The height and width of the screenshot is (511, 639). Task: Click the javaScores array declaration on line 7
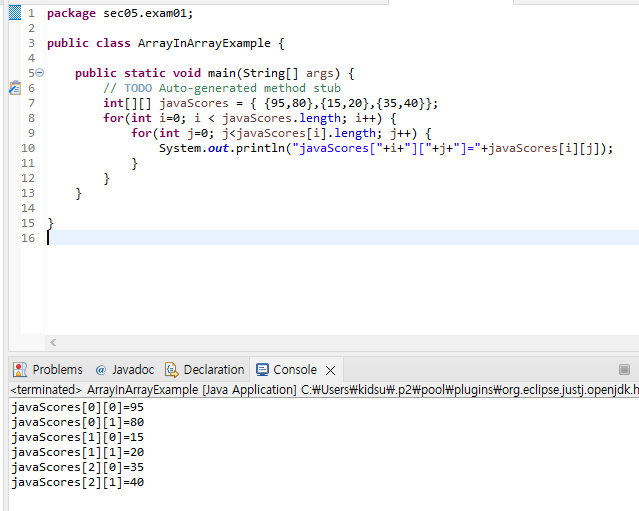point(271,103)
